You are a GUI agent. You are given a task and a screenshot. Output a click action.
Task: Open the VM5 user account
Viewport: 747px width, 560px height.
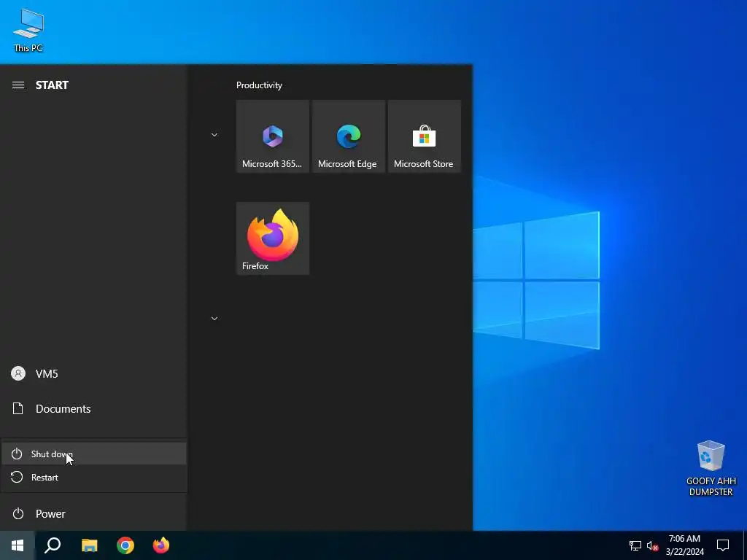tap(93, 374)
